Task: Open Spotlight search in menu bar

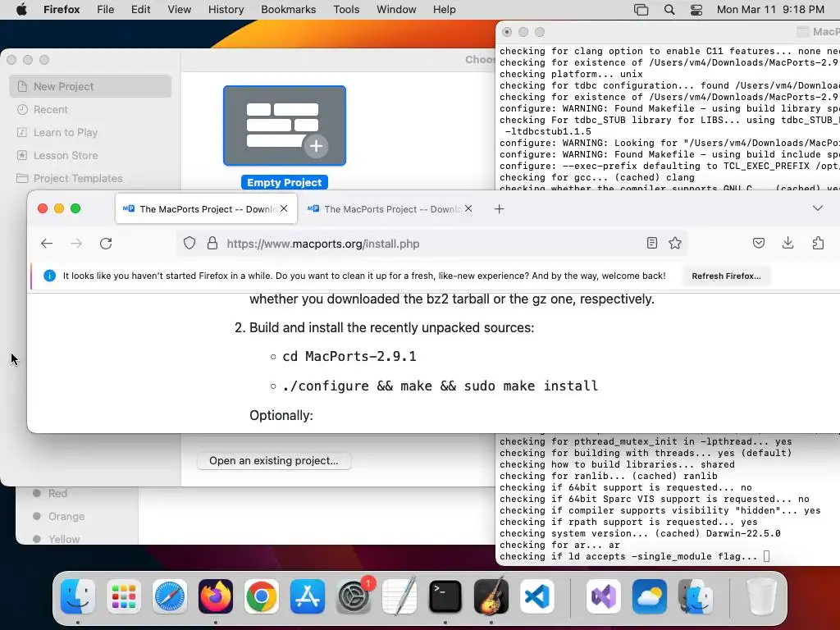Action: coord(669,10)
